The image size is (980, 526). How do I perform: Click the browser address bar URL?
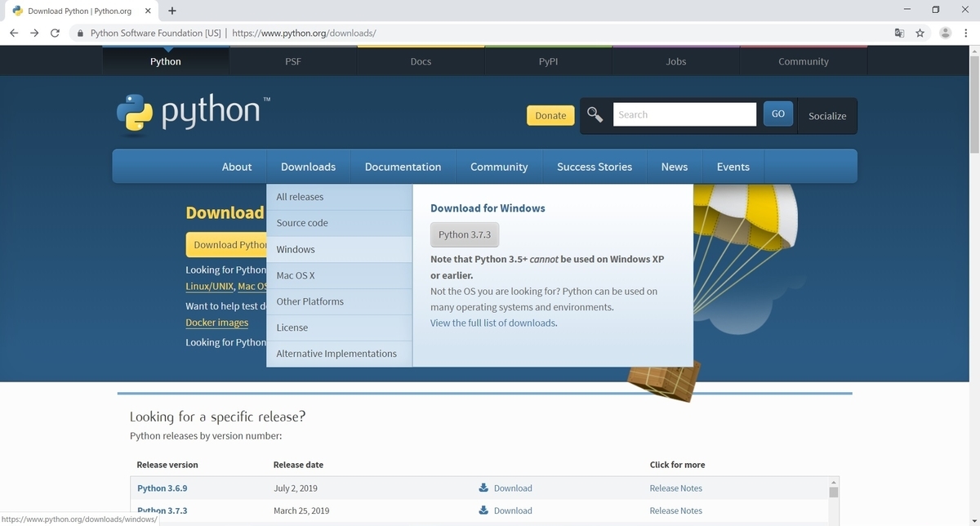click(x=304, y=33)
